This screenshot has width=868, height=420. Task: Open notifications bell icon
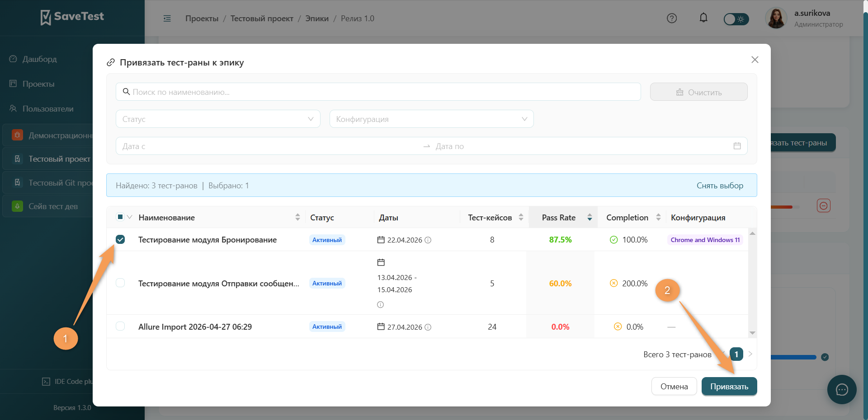(703, 18)
